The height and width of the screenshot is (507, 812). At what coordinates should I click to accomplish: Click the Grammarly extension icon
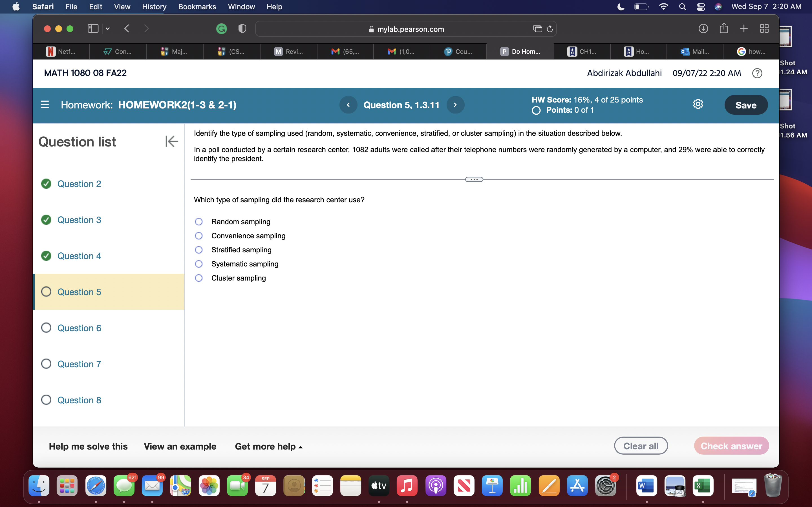pos(221,28)
